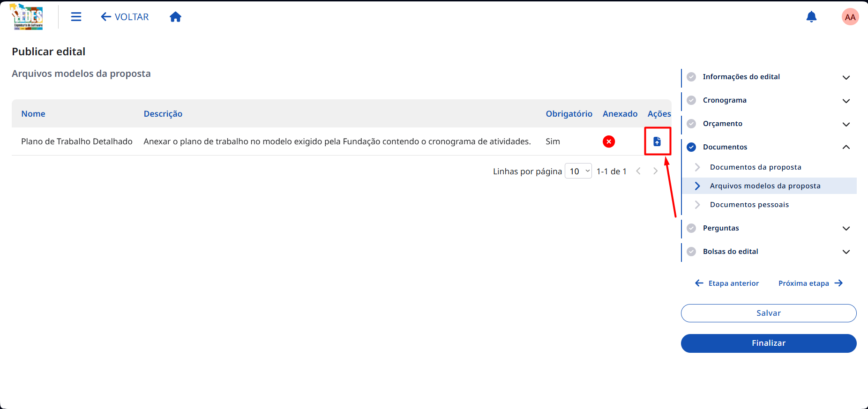Expand the Cronograma section chevron

pyautogui.click(x=846, y=101)
